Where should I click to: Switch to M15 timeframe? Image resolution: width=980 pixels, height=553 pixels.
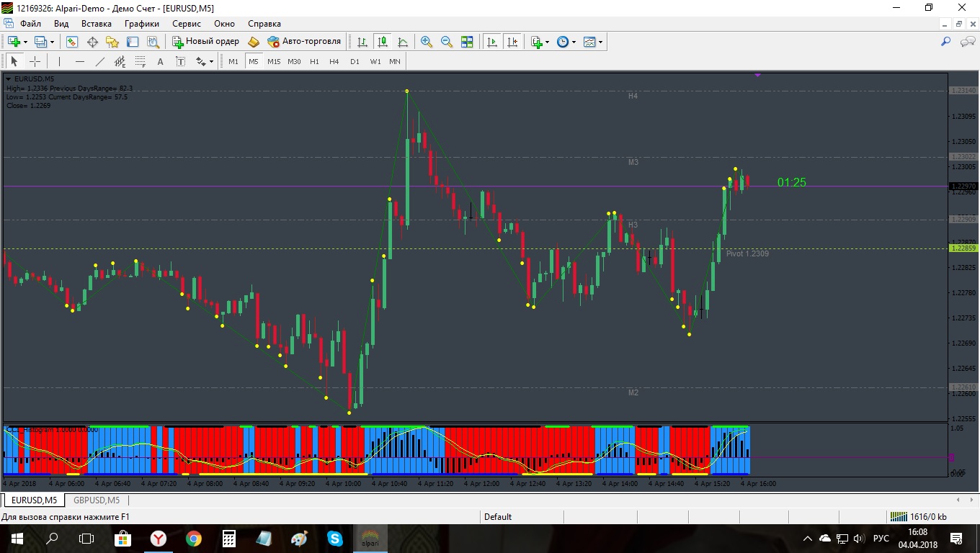click(x=274, y=61)
